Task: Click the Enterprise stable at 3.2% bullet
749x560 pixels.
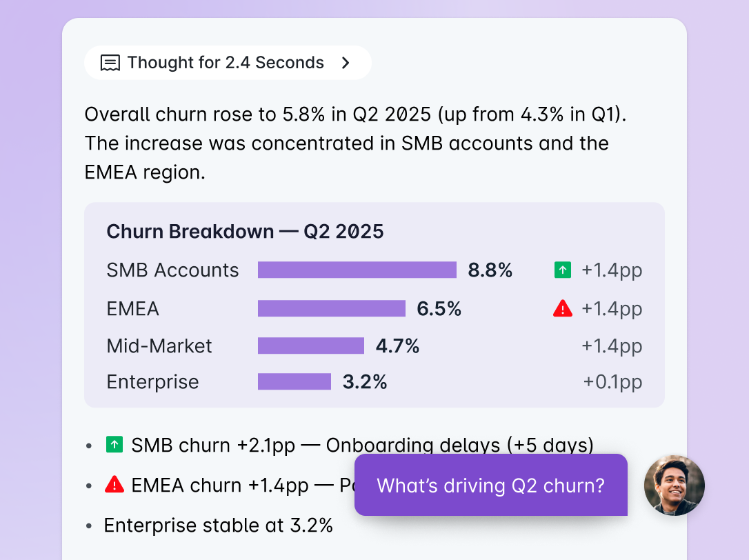Action: (219, 526)
